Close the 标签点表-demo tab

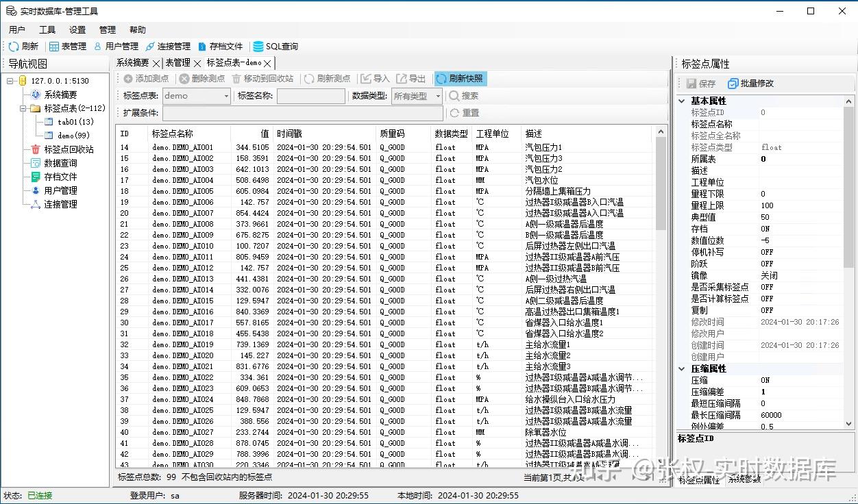[268, 63]
